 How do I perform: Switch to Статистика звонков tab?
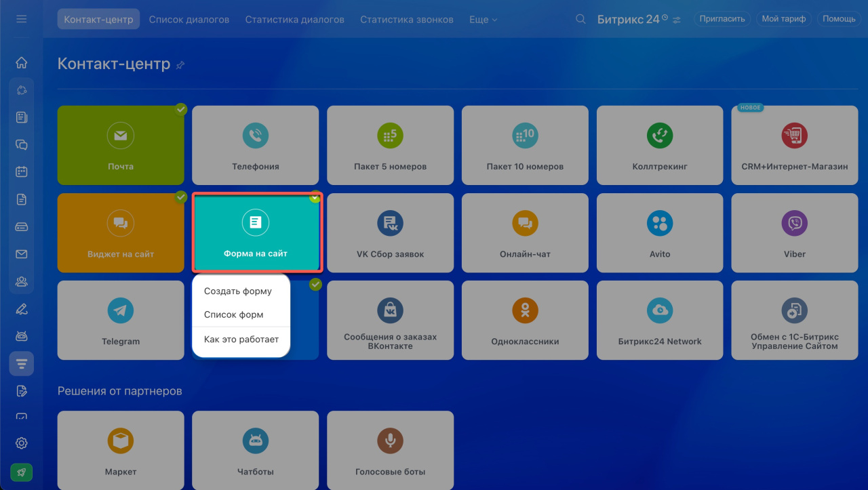click(407, 20)
